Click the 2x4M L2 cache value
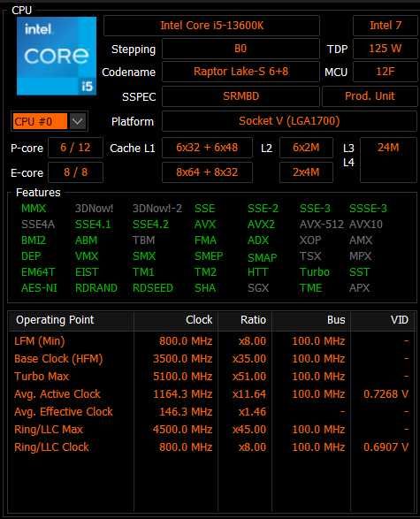 (306, 172)
